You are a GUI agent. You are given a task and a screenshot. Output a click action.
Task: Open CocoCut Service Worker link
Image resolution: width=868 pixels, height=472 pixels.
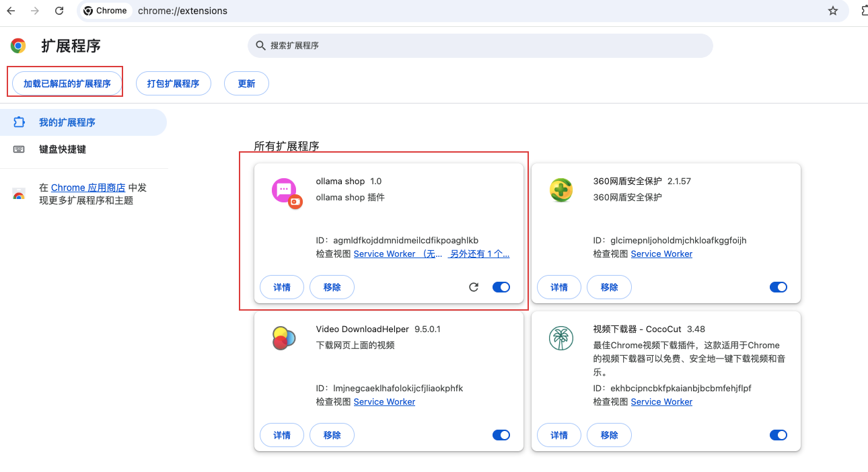661,402
